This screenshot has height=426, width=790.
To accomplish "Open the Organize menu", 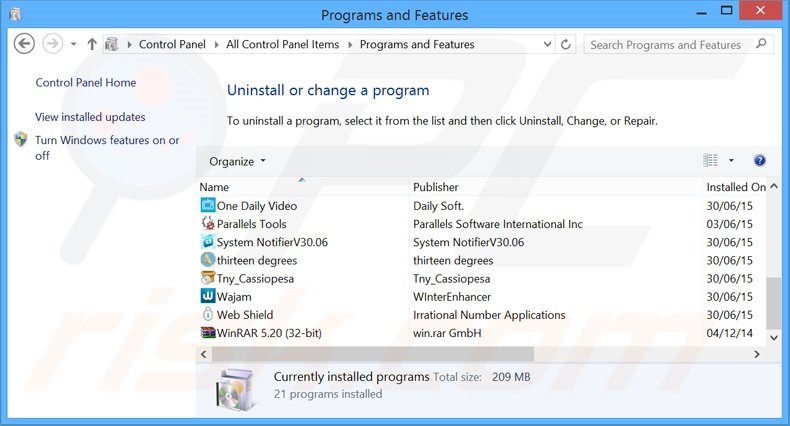I will (237, 161).
